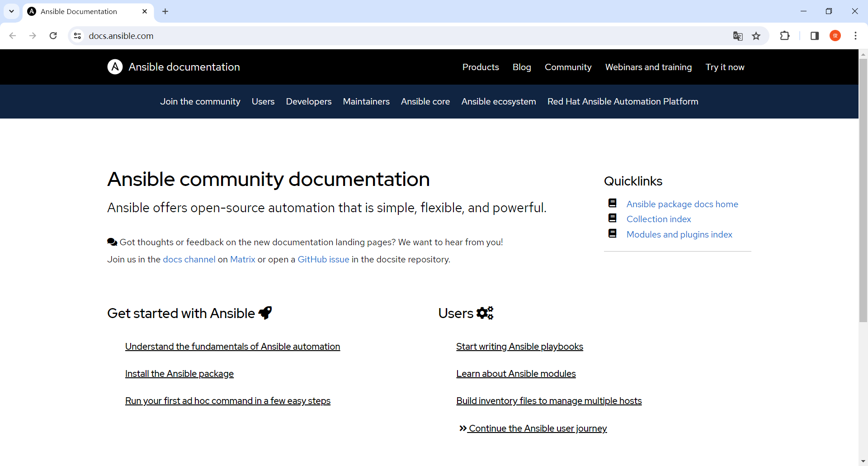868x466 pixels.
Task: Open Run your first ad hoc command link
Action: tap(228, 401)
